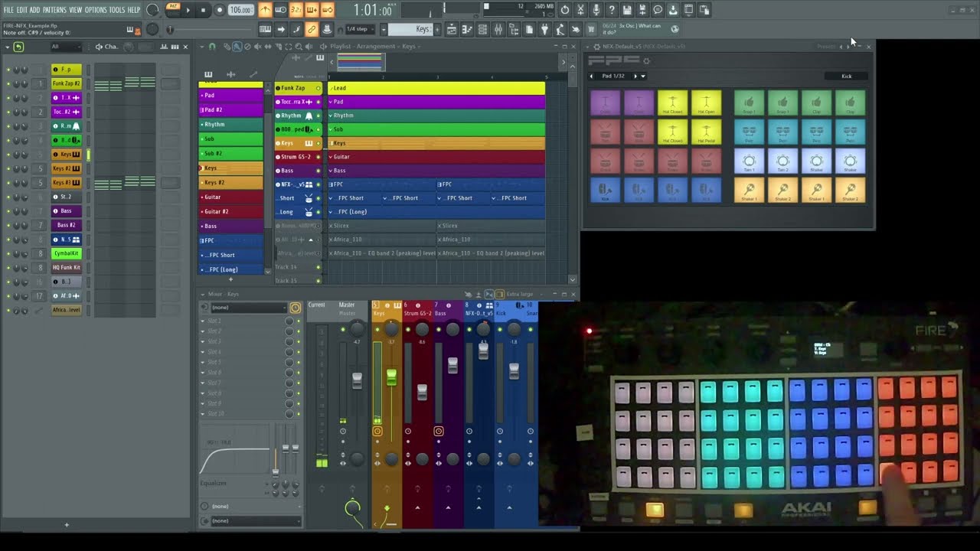Open the plugin picker plug icon
The height and width of the screenshot is (551, 980).
pyautogui.click(x=544, y=29)
